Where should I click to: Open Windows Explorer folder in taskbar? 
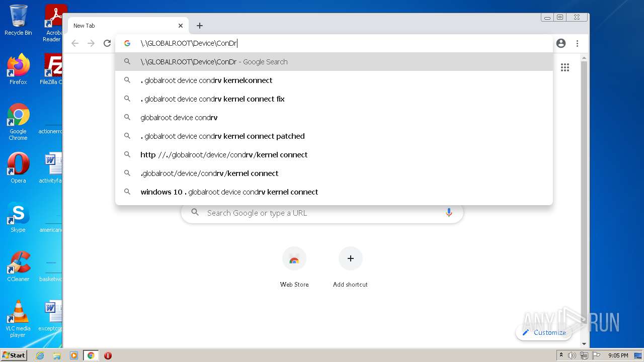tap(57, 355)
